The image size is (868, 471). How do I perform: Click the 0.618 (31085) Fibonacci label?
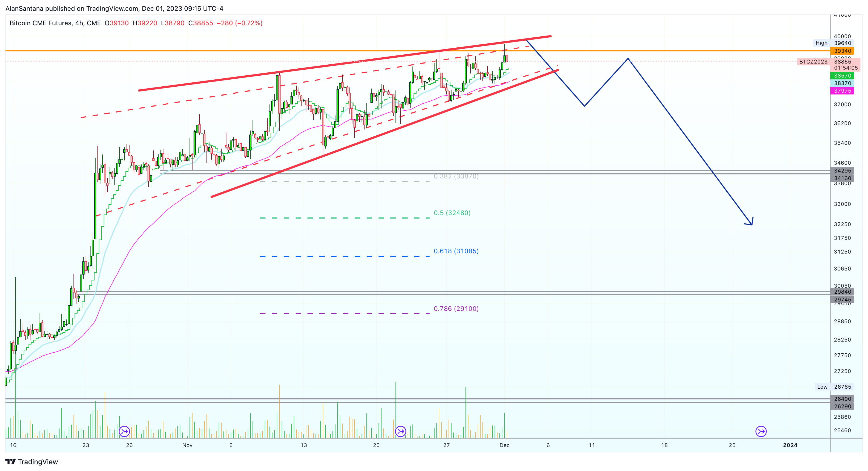coord(456,251)
